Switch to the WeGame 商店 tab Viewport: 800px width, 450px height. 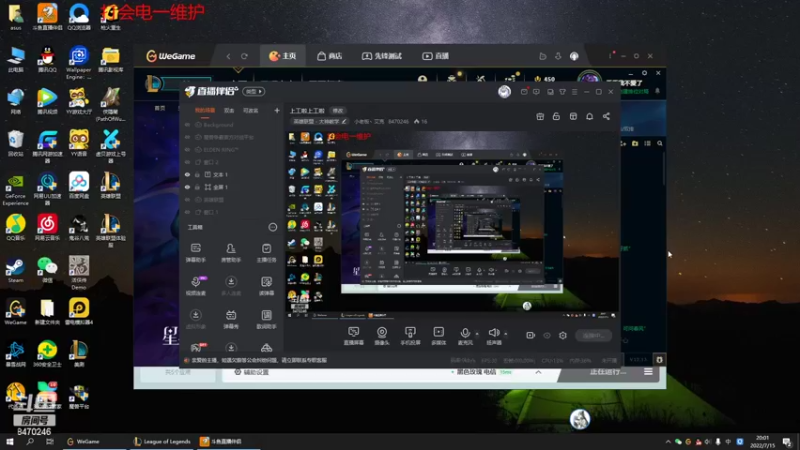tap(330, 56)
